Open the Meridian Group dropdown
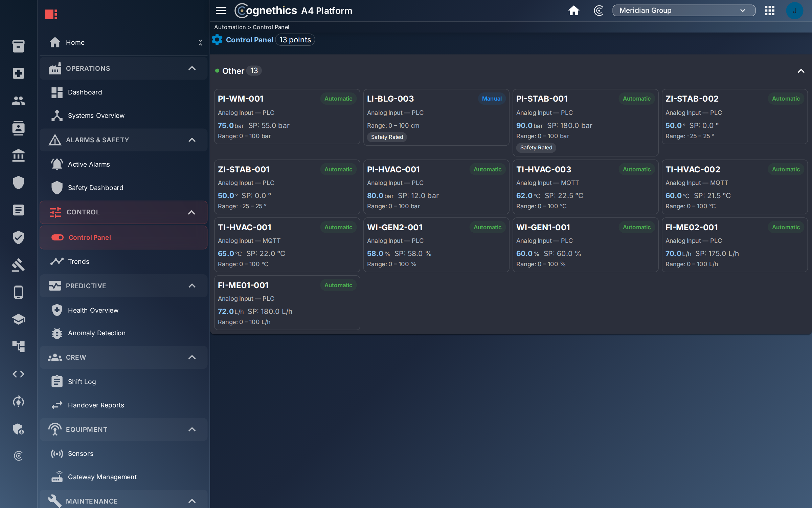This screenshot has height=508, width=812. tap(683, 10)
